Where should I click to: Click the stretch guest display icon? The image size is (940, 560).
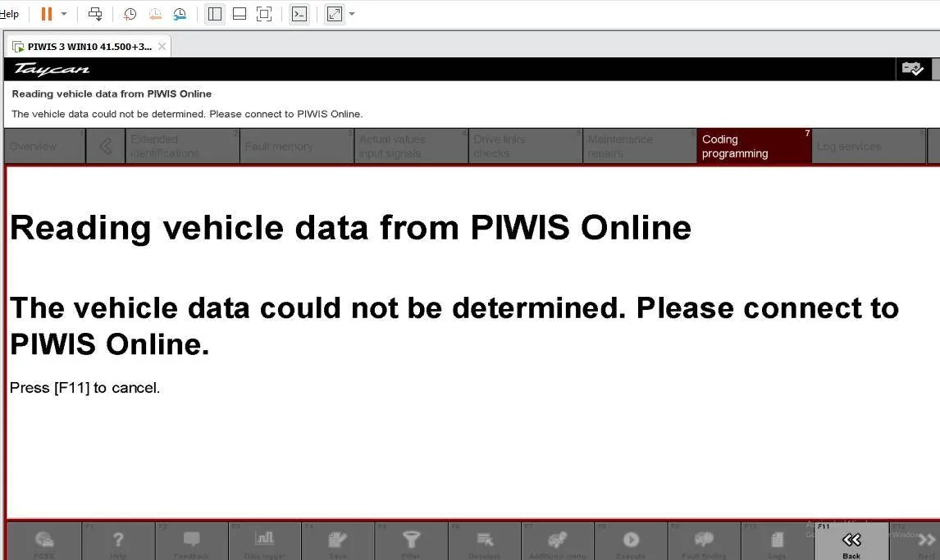point(335,14)
